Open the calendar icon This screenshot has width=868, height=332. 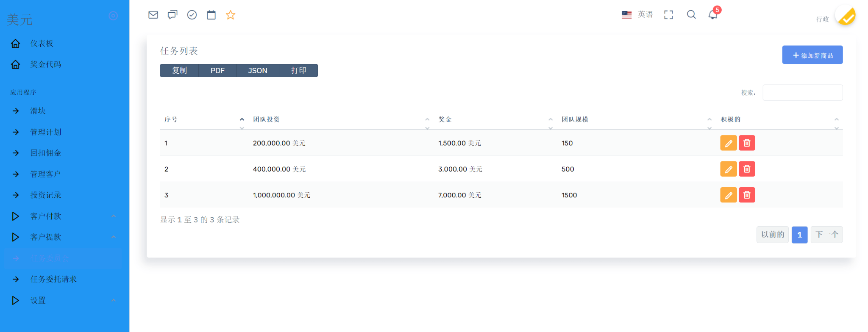click(211, 15)
